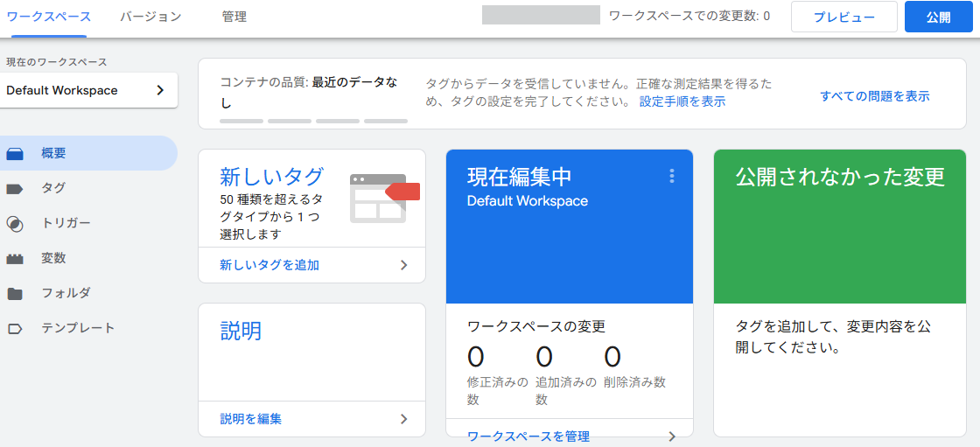Switch to the 管理 tab
The height and width of the screenshot is (447, 980).
coord(234,17)
